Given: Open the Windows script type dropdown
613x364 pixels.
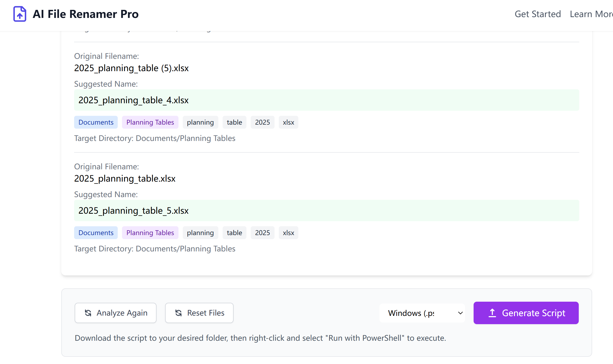Looking at the screenshot, I should click(x=421, y=313).
